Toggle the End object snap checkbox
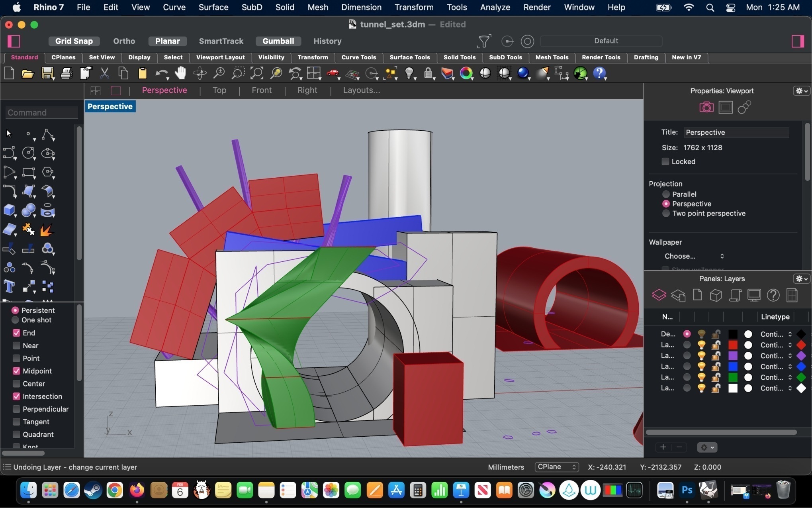812x508 pixels. (x=16, y=333)
